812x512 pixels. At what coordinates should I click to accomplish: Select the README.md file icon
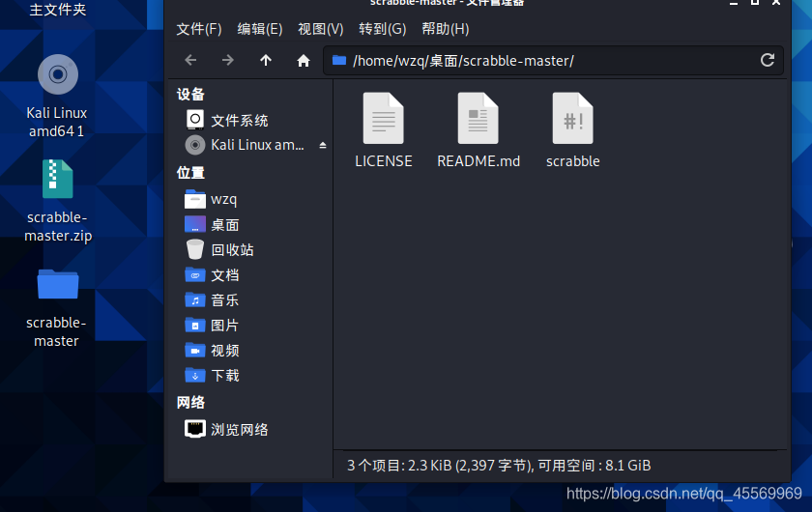click(478, 118)
